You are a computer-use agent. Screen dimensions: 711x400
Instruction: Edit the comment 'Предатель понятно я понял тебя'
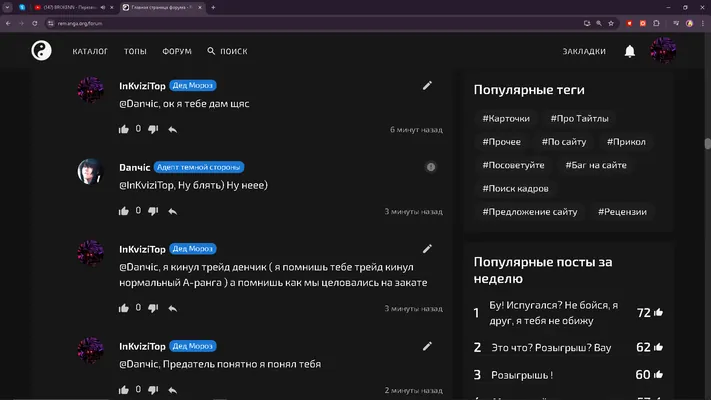coord(427,346)
